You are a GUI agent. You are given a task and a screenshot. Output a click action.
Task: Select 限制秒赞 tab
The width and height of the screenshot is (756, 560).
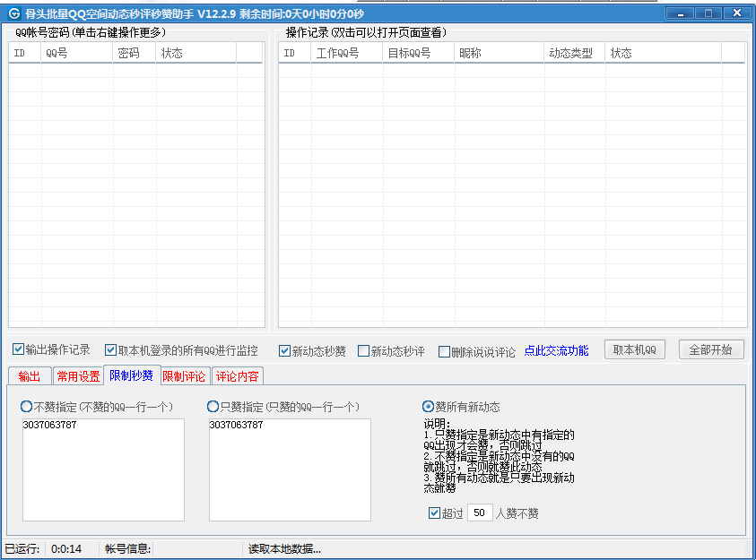(x=132, y=375)
